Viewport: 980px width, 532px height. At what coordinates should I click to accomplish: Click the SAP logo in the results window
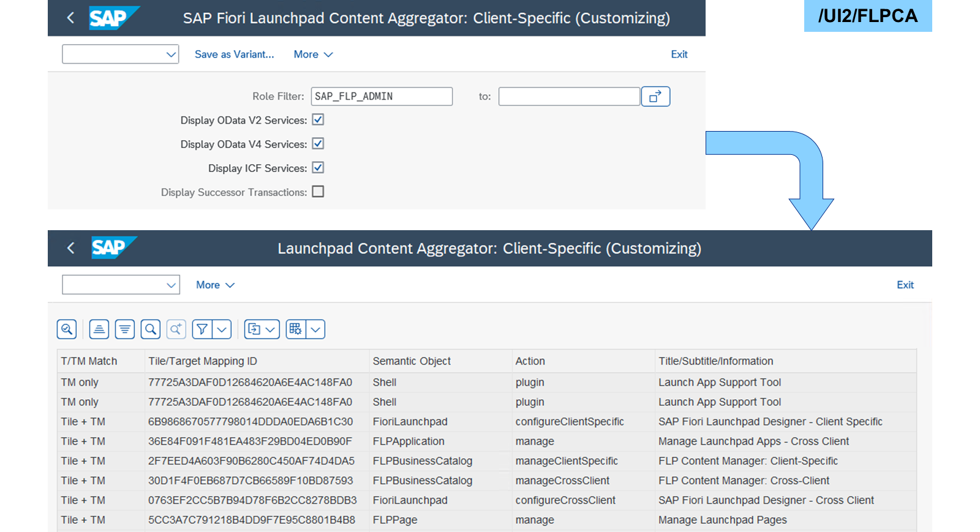pos(114,247)
